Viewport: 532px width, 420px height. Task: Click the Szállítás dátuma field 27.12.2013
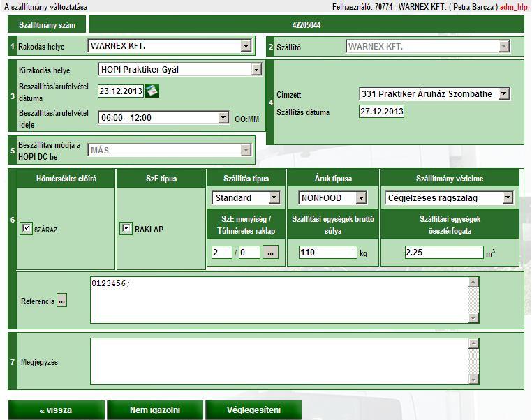(x=381, y=111)
